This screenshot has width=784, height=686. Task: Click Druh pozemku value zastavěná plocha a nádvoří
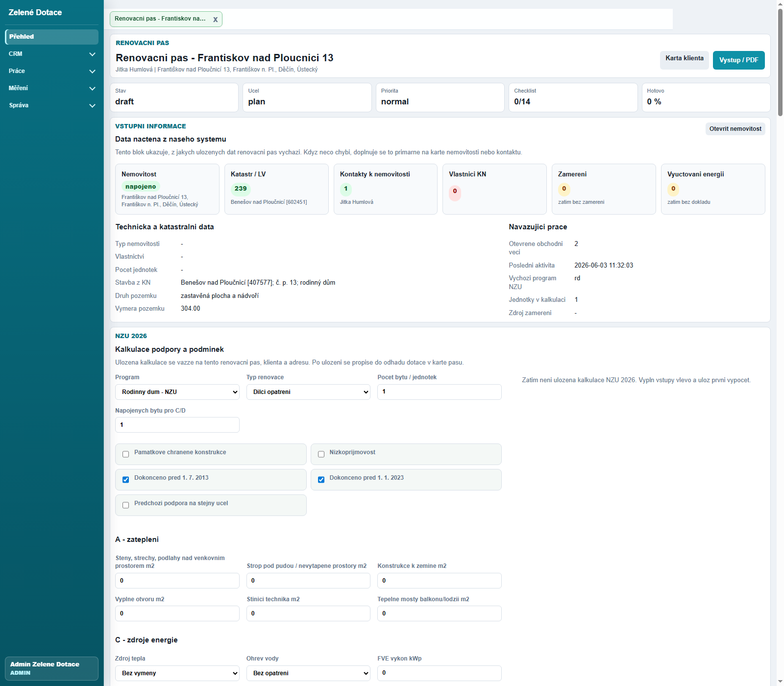tap(220, 296)
